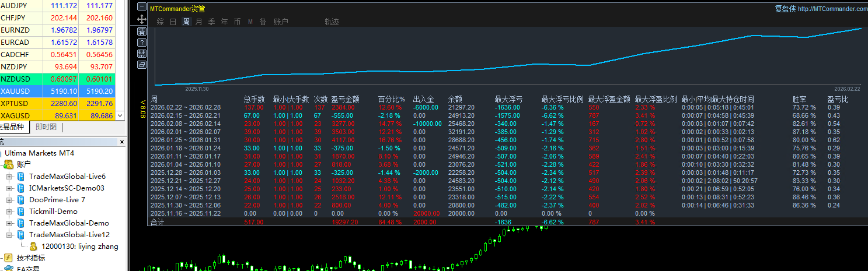Click the server icon beside TradeMaxGlobal-Live12
The image size is (868, 271).
[20, 234]
